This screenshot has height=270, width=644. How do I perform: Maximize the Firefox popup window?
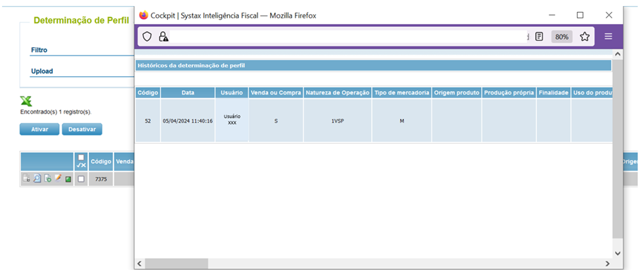580,16
